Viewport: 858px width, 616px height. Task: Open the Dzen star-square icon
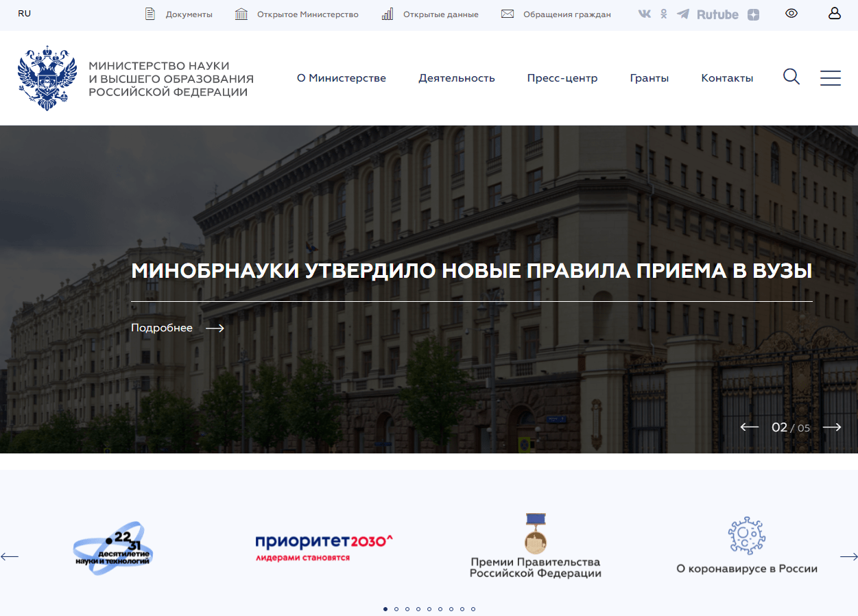coord(753,14)
